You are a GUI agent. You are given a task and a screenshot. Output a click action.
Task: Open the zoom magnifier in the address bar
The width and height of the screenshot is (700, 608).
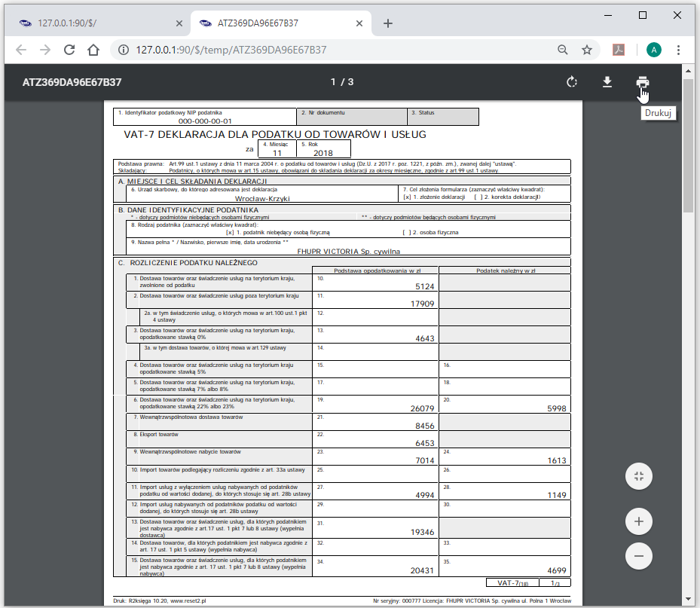(x=563, y=50)
